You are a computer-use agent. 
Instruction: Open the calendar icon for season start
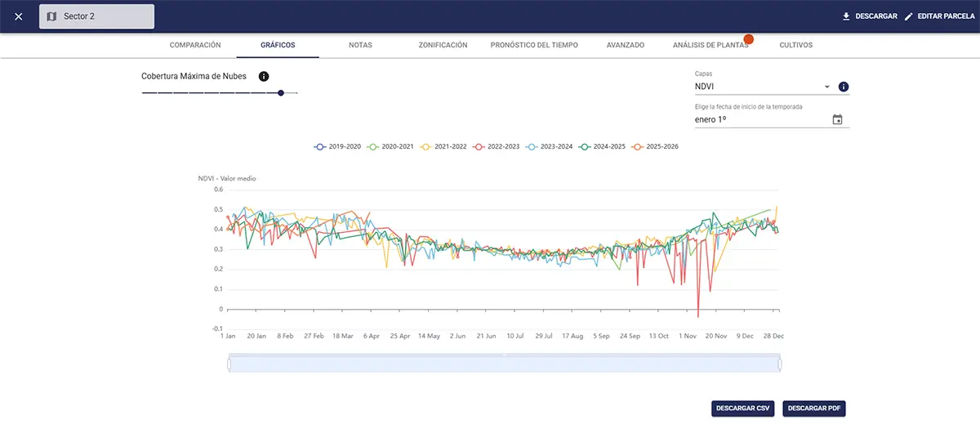(837, 119)
